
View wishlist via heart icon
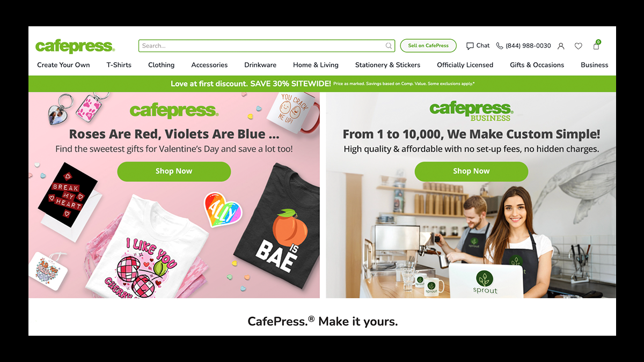point(578,46)
